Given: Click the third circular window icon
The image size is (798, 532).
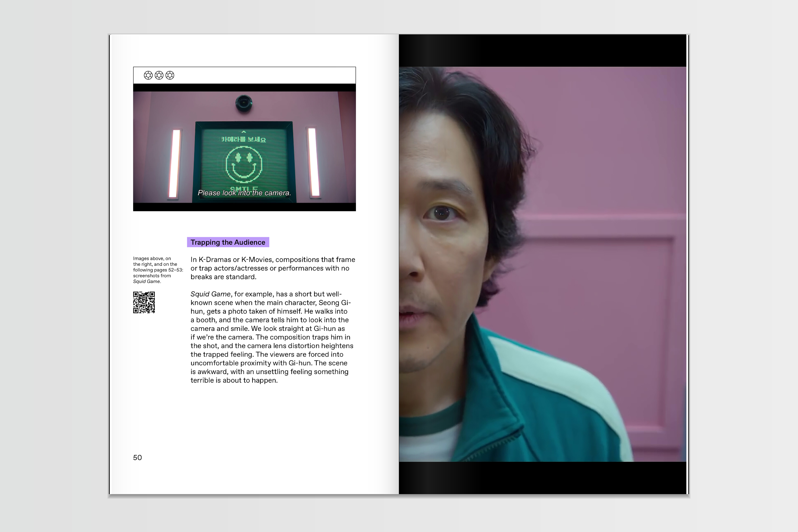Looking at the screenshot, I should coord(170,75).
